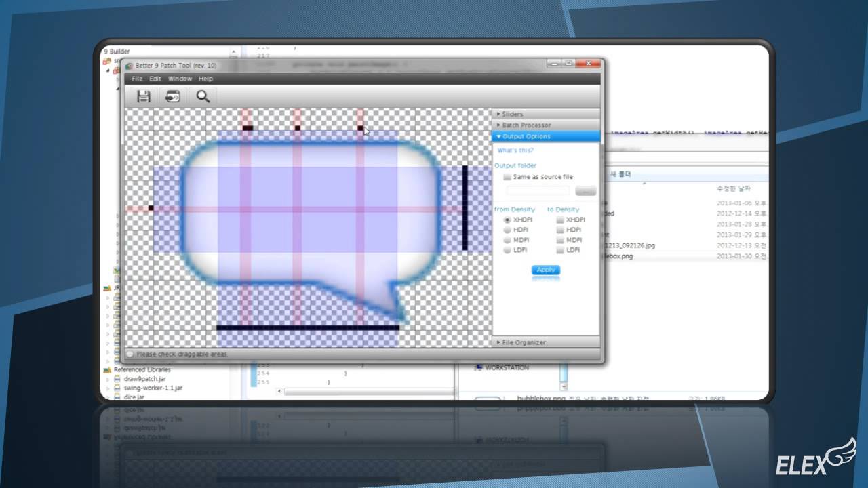Select LDPI as from Density
This screenshot has height=488, width=868.
pos(507,250)
